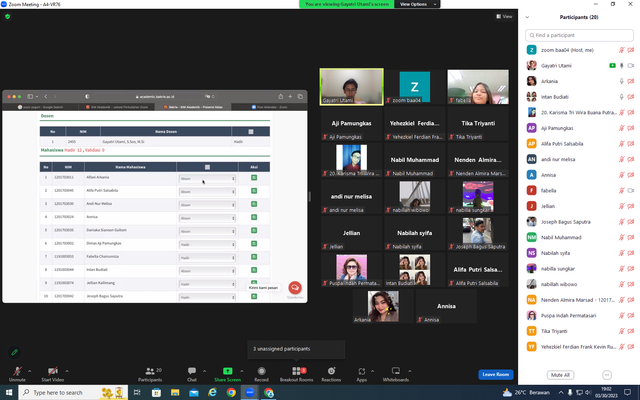
Task: Select the Aji Pamungkas video tile
Action: tap(351, 123)
